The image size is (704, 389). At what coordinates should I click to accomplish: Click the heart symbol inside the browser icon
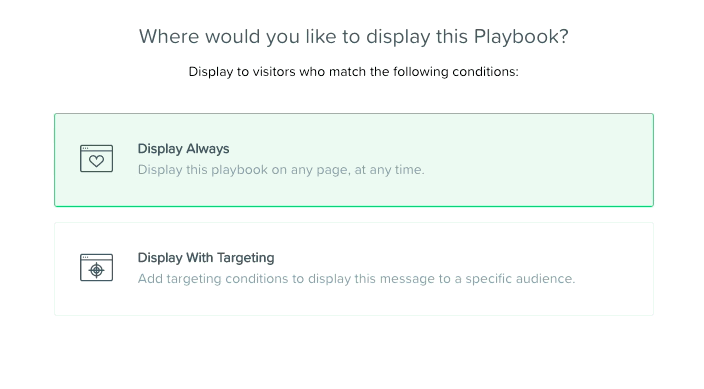[97, 161]
